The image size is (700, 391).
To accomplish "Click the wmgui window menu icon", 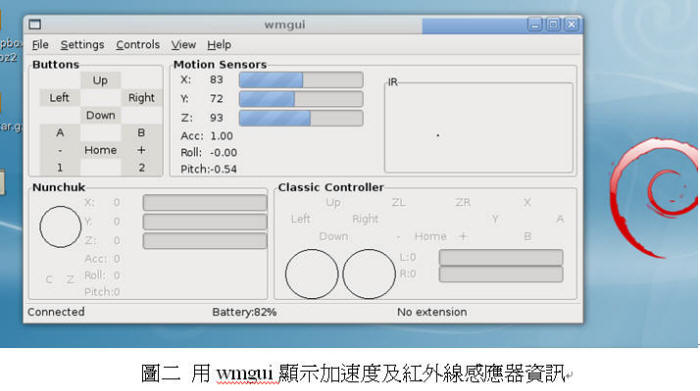I will (x=35, y=25).
